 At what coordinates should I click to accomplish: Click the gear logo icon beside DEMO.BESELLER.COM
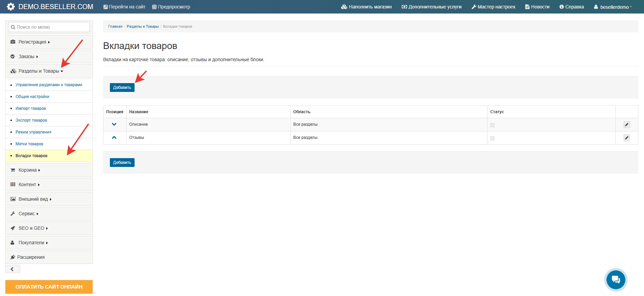pos(11,7)
